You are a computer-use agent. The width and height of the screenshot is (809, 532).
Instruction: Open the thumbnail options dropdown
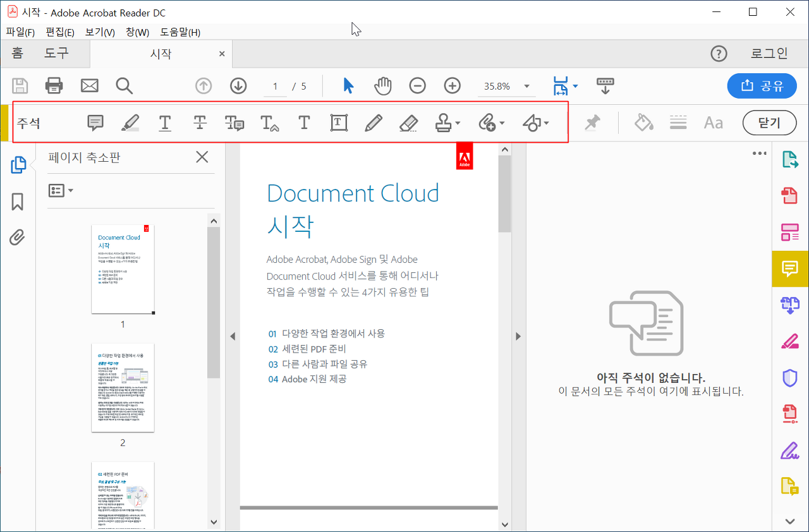click(x=61, y=190)
